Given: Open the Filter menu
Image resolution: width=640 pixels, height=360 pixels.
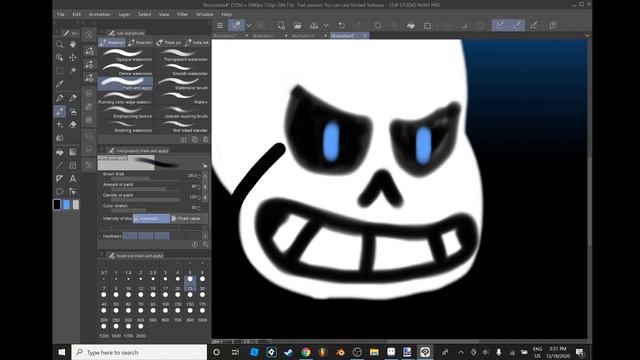Looking at the screenshot, I should 182,14.
